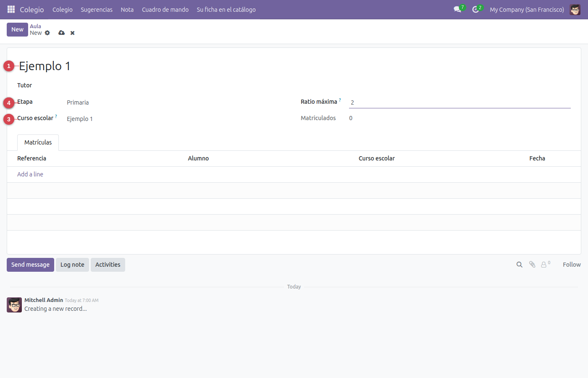Switch company My Company (San Francisco)
This screenshot has height=378, width=588.
point(527,10)
